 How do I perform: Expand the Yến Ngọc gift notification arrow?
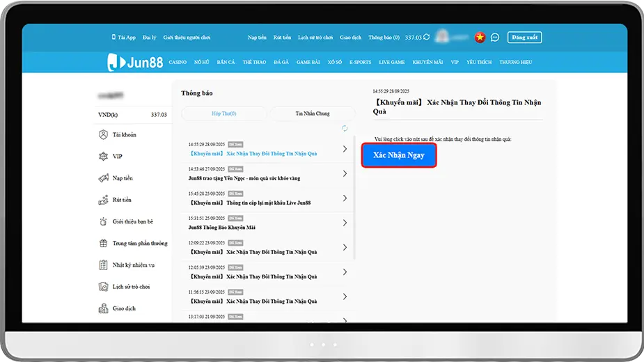click(x=345, y=173)
